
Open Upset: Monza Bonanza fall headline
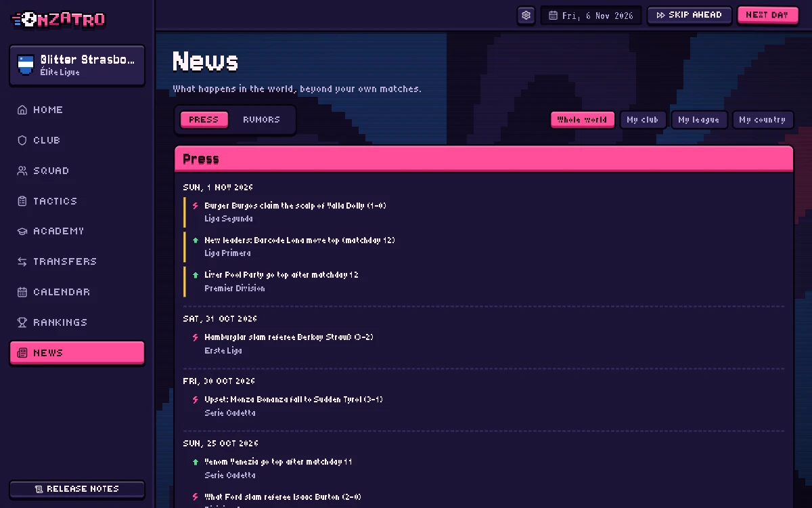[294, 400]
